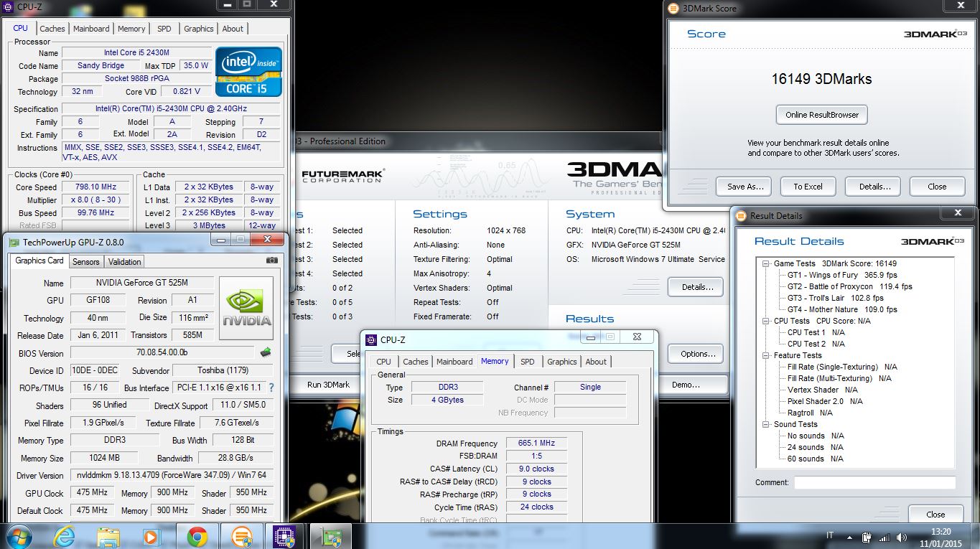Collapse the CPU Tests tree node
The image size is (980, 549).
pos(767,321)
